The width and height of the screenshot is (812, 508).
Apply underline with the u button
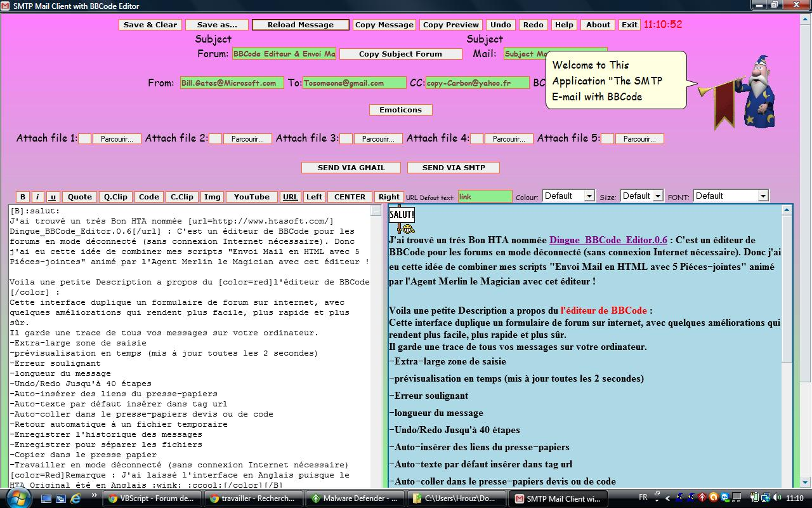53,197
